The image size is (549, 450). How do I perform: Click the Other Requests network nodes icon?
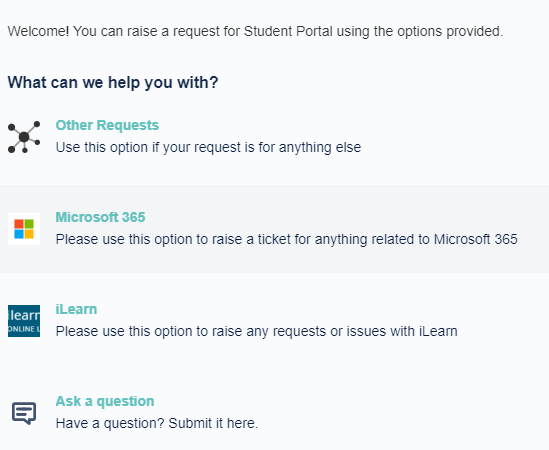(x=24, y=137)
